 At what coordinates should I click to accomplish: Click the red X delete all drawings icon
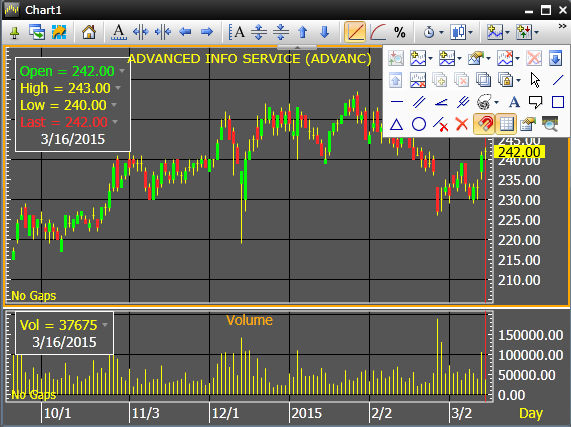click(462, 124)
